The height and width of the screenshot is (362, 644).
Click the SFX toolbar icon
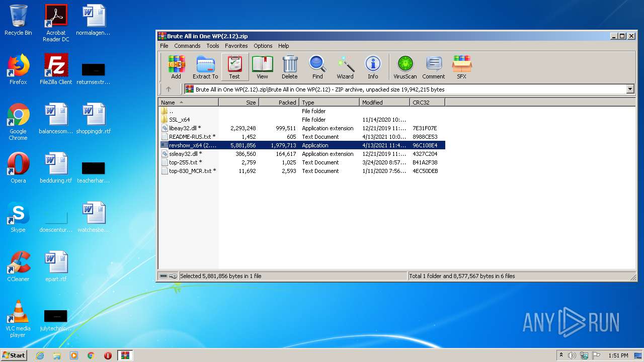coord(461,67)
